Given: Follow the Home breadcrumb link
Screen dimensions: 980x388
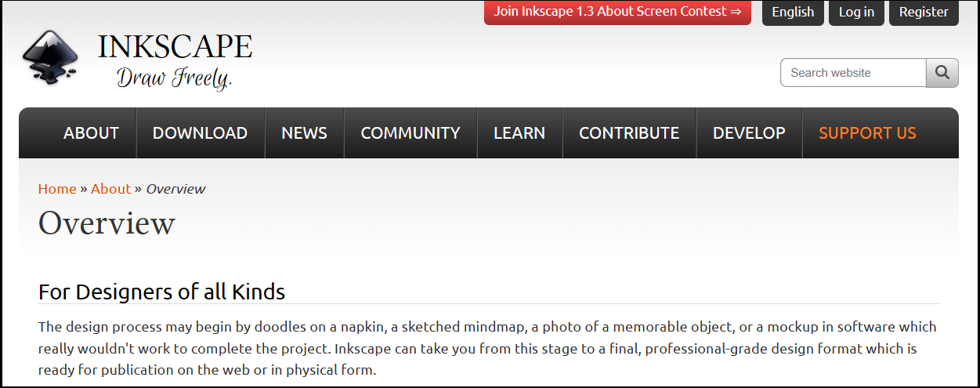Looking at the screenshot, I should coord(57,189).
